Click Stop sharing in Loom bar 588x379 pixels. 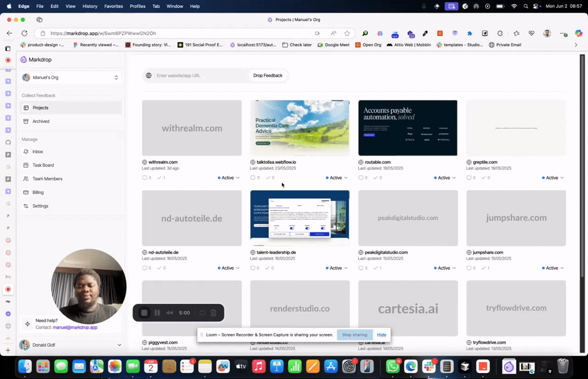pos(354,335)
